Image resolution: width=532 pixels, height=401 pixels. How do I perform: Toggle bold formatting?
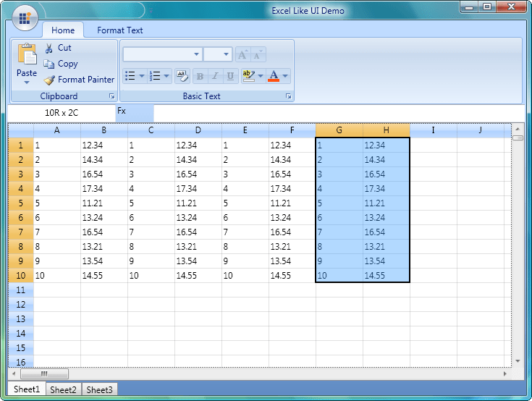[x=200, y=76]
